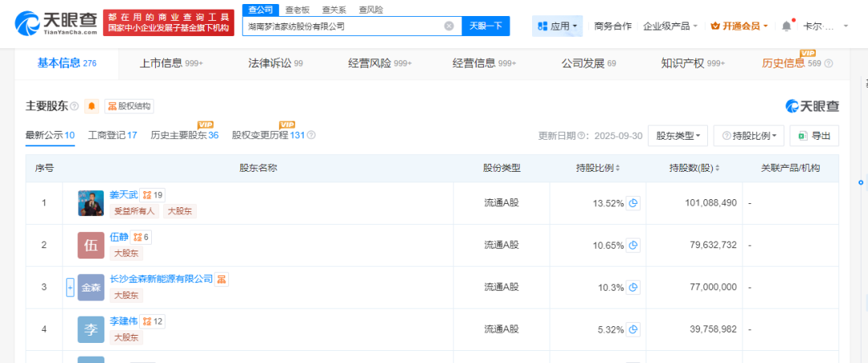Open pie chart icon for 10.3% holding

(x=633, y=288)
